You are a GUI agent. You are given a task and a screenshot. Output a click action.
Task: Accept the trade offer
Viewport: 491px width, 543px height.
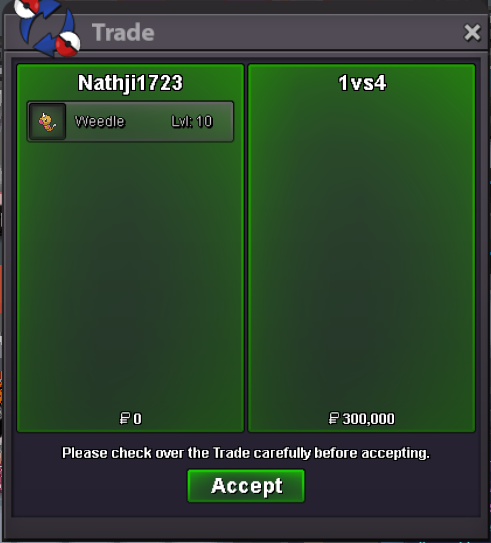click(246, 486)
